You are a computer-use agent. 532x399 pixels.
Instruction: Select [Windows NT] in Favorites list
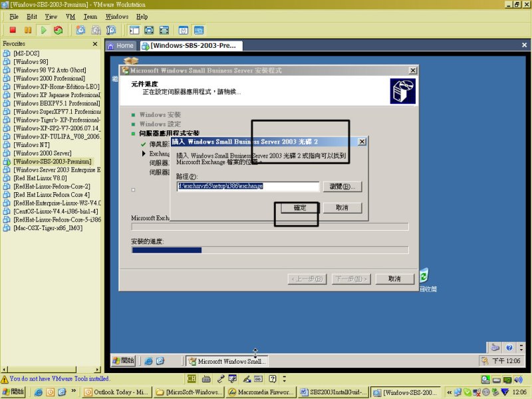[x=31, y=144]
